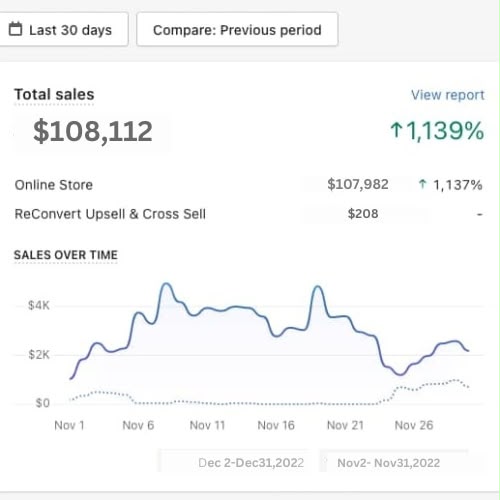This screenshot has height=500, width=500.
Task: Click the Nov 21 x-axis label
Action: tap(345, 425)
